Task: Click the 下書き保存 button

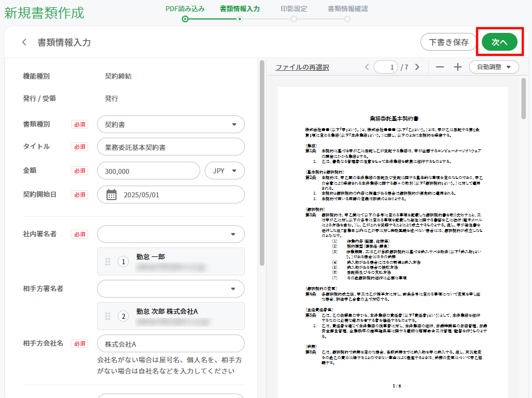Action: click(x=448, y=42)
